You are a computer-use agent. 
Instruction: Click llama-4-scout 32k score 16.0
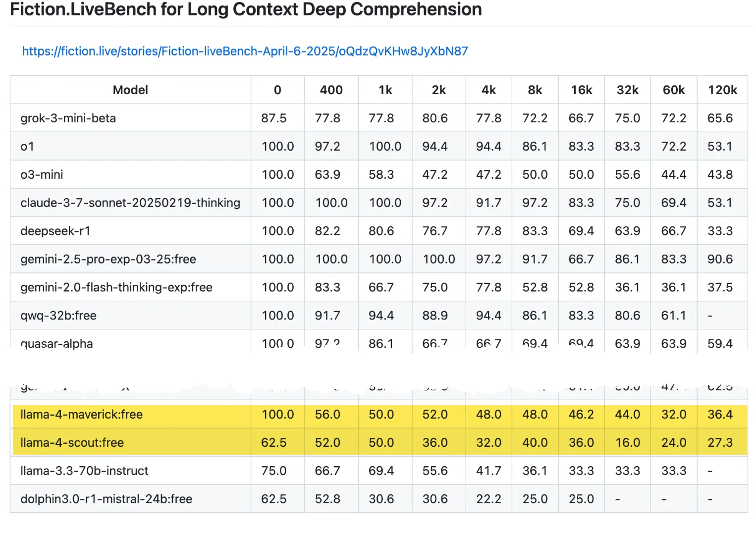[627, 442]
